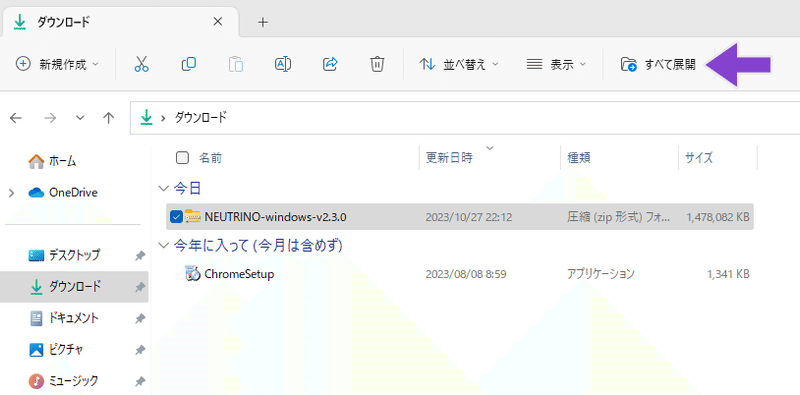This screenshot has width=800, height=395.
Task: Unpin ドキュメント via its pin icon
Action: [x=139, y=319]
